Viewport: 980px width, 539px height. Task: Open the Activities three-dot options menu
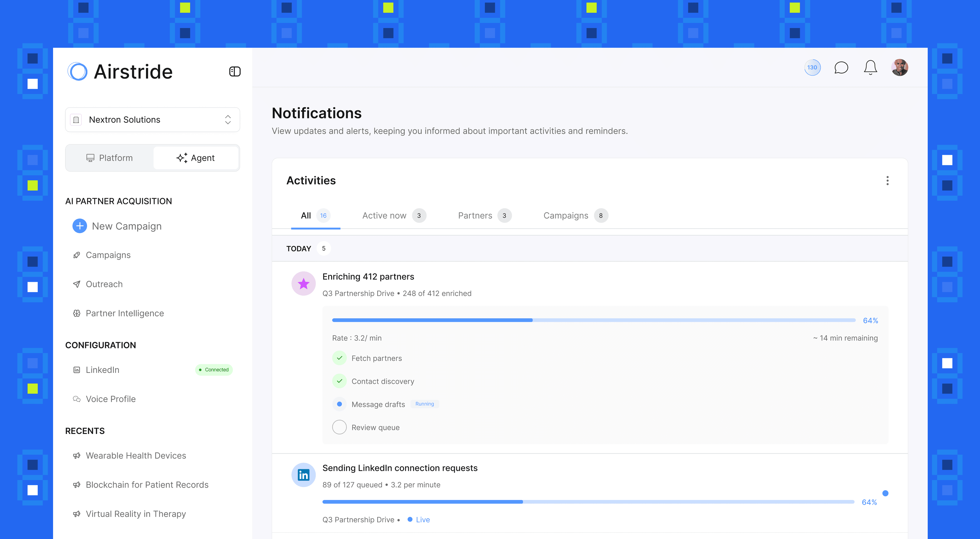tap(888, 181)
